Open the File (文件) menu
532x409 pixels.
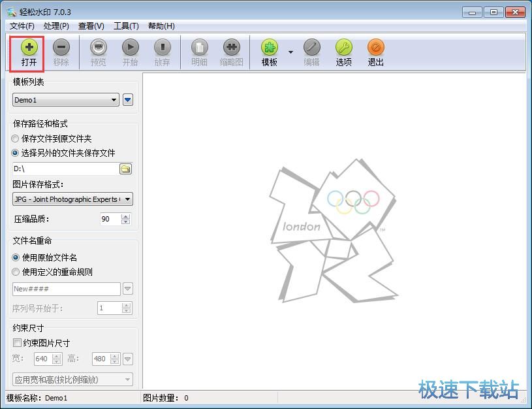click(x=22, y=26)
